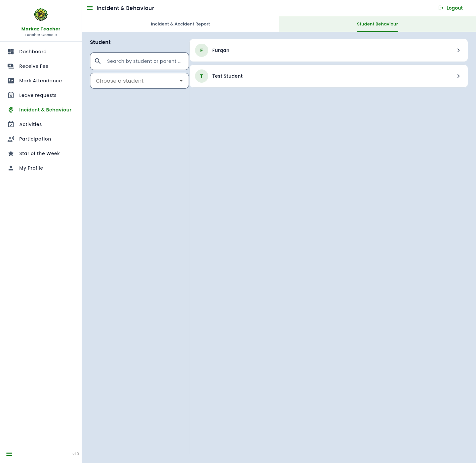Expand Test Student row with chevron arrow
476x463 pixels.
(x=458, y=76)
